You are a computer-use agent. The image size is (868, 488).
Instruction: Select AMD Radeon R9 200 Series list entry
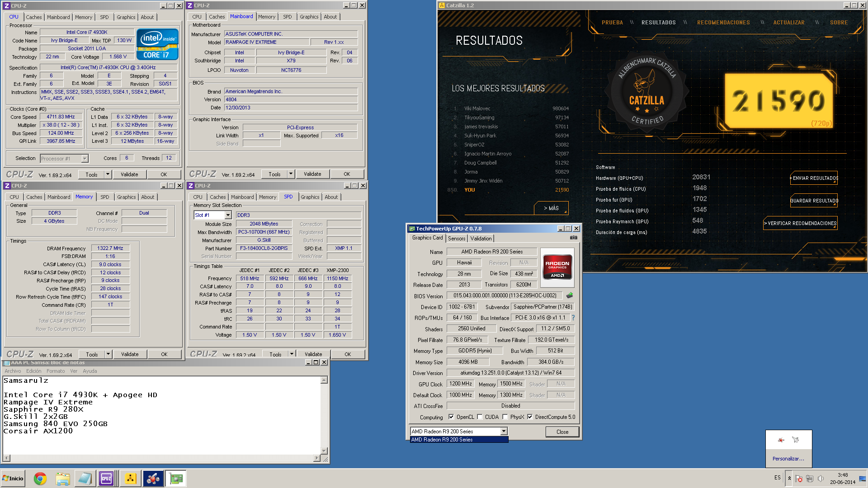click(459, 440)
